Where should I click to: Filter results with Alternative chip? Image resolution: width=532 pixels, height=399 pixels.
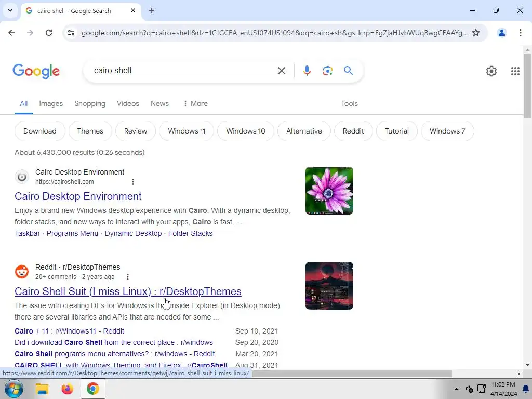tap(303, 131)
